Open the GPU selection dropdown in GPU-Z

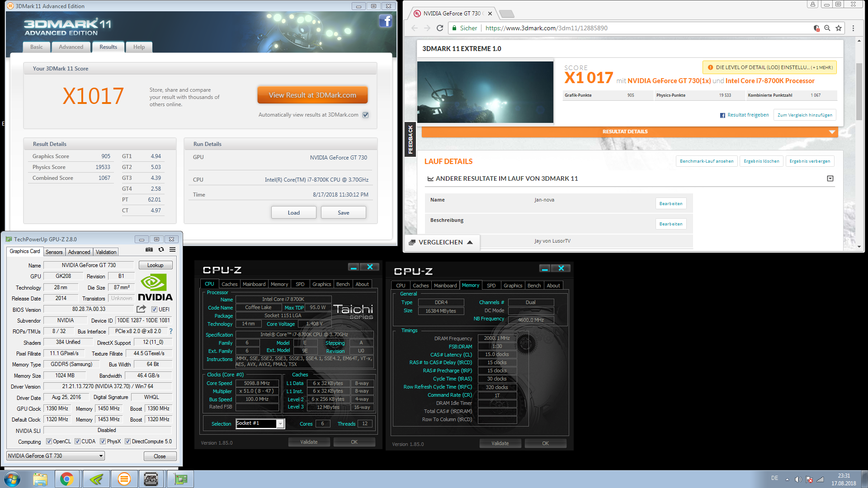[56, 456]
